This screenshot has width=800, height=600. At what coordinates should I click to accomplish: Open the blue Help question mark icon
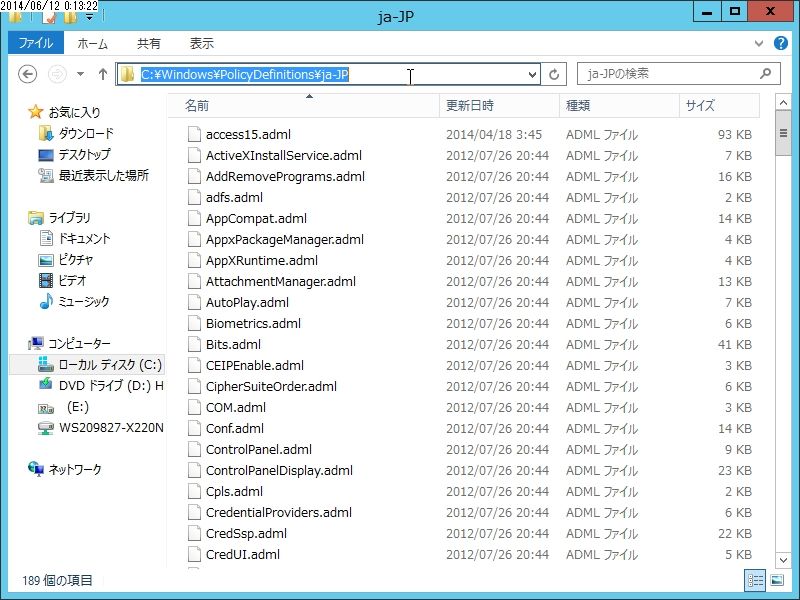(781, 43)
